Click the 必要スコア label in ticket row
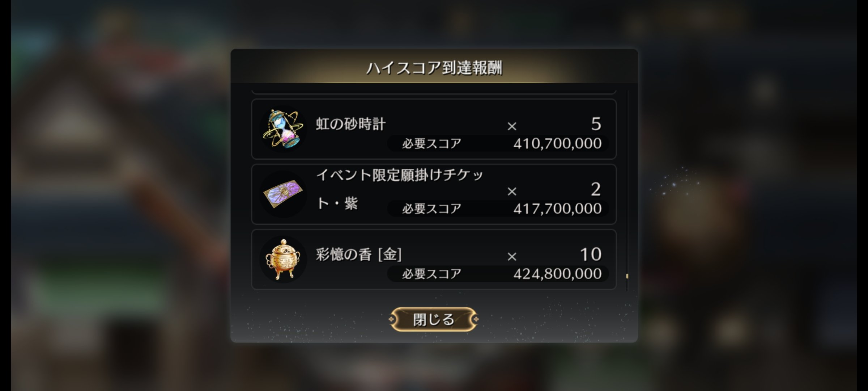This screenshot has height=391, width=868. 431,209
